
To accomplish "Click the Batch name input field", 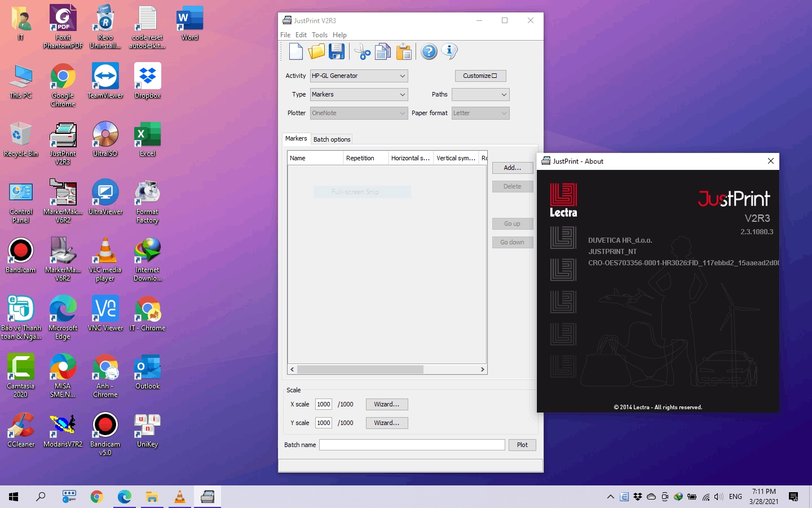I will click(x=412, y=445).
